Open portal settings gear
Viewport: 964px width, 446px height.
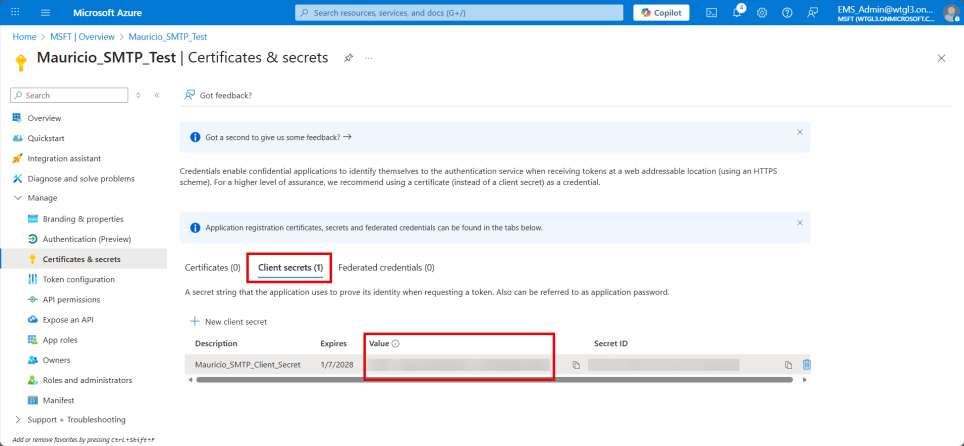762,12
